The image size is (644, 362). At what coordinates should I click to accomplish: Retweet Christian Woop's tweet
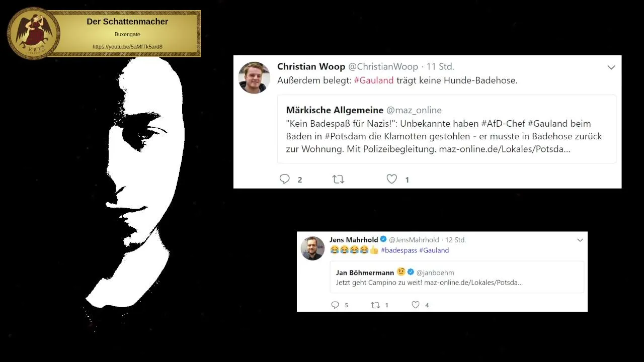[x=338, y=179]
